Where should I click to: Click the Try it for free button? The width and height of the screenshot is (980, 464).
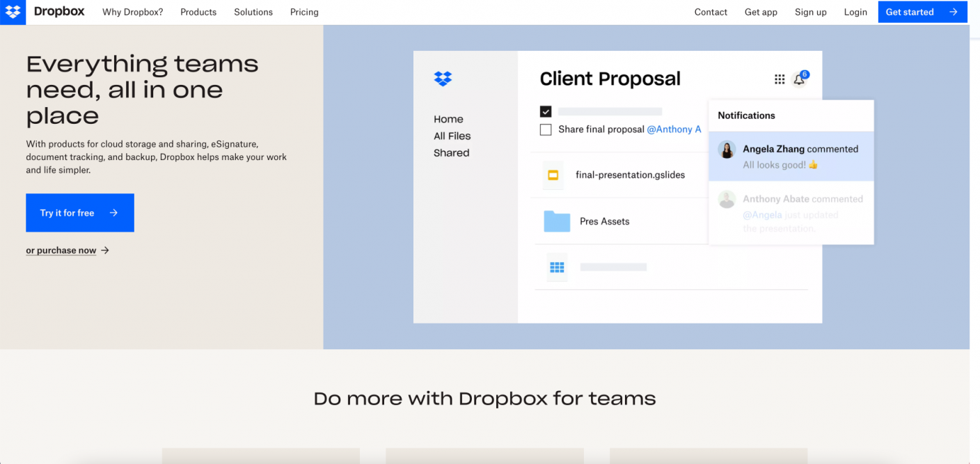point(79,212)
